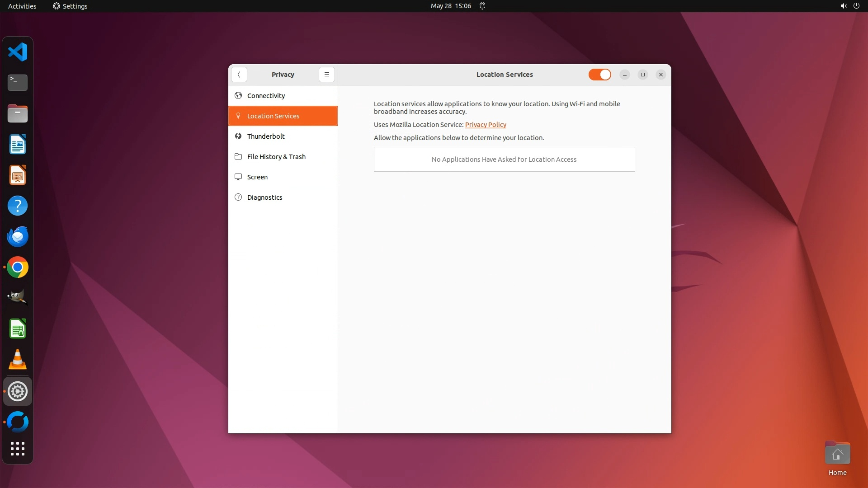Click the Screen monitor icon in sidebar
Image resolution: width=868 pixels, height=488 pixels.
coord(238,177)
